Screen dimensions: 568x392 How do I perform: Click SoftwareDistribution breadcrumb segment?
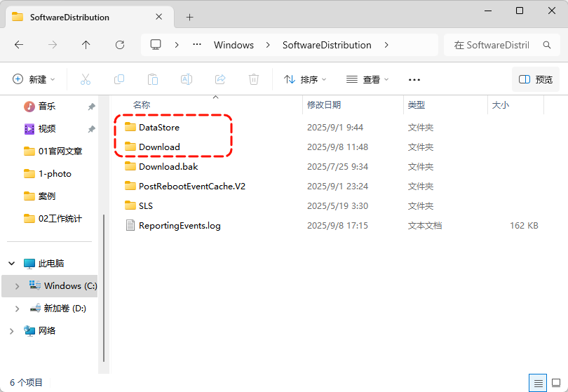coord(327,45)
